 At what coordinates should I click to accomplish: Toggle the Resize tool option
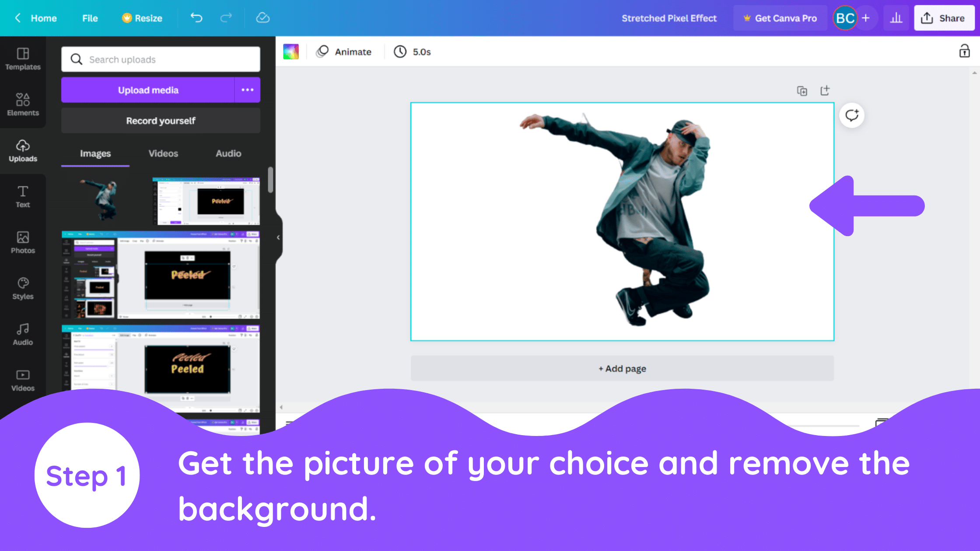pyautogui.click(x=141, y=18)
